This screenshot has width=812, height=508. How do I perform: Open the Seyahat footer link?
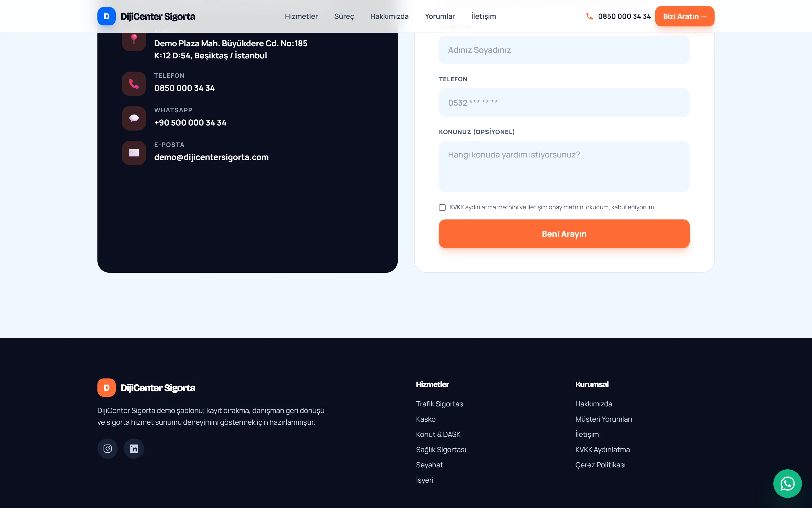tap(430, 465)
